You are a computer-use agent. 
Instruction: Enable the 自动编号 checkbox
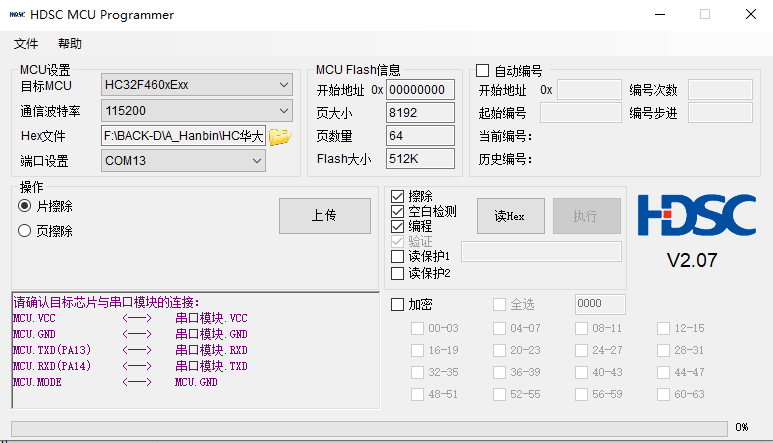pyautogui.click(x=483, y=70)
